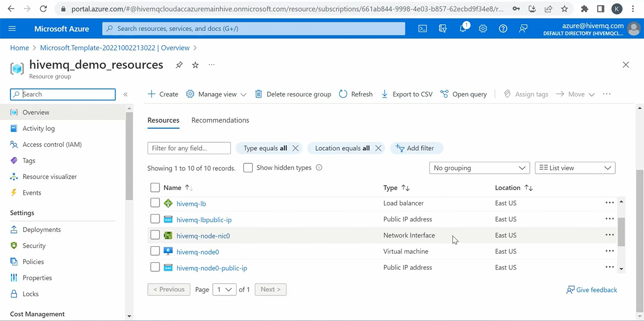The image size is (644, 321).
Task: Show the info tooltip beside Show hidden types
Action: (x=318, y=168)
